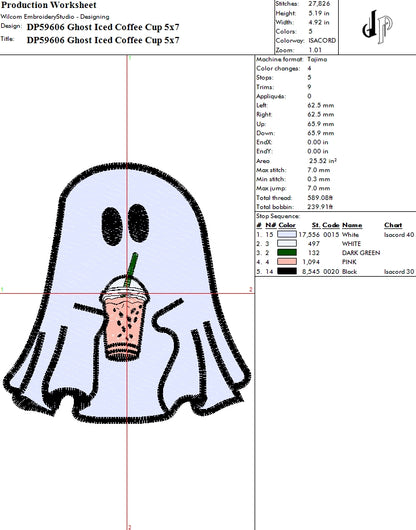
Task: Click the Height value 5.19 in
Action: (319, 13)
